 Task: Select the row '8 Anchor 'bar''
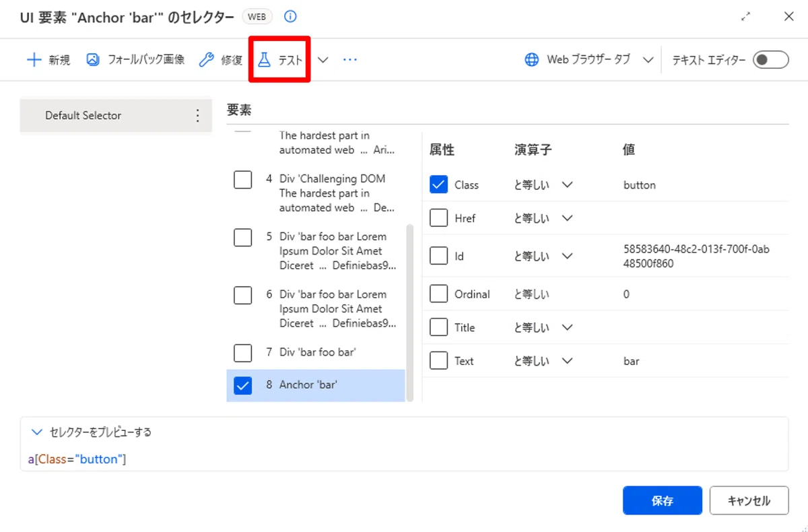(316, 385)
